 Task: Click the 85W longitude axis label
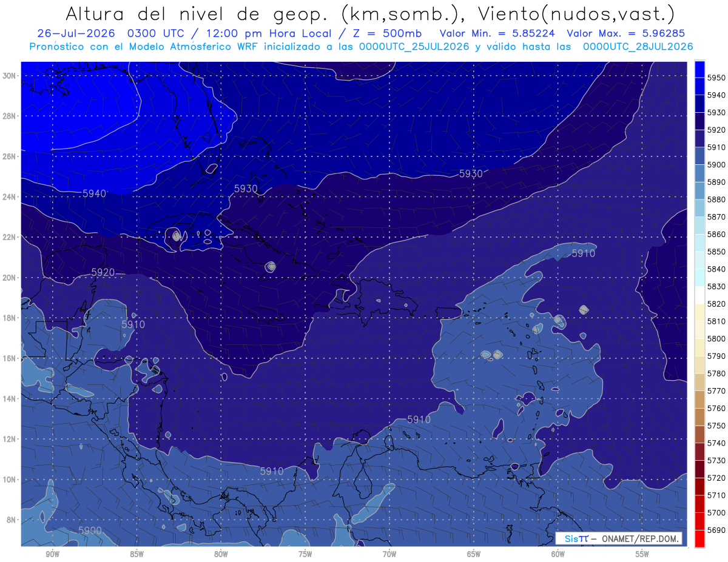pyautogui.click(x=136, y=554)
